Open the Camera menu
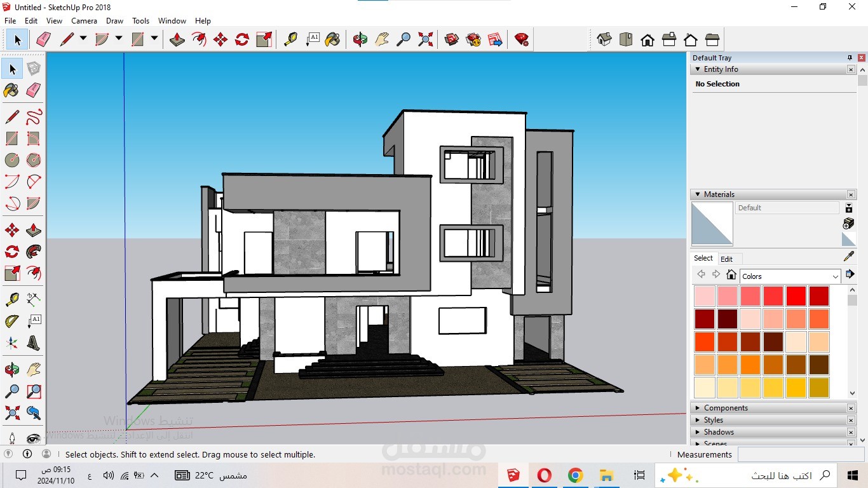Screen dimensions: 868x488 (84, 21)
